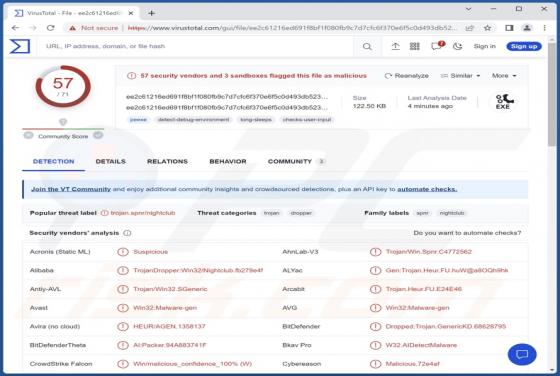
Task: Click the Not secure warning icon
Action: point(72,28)
